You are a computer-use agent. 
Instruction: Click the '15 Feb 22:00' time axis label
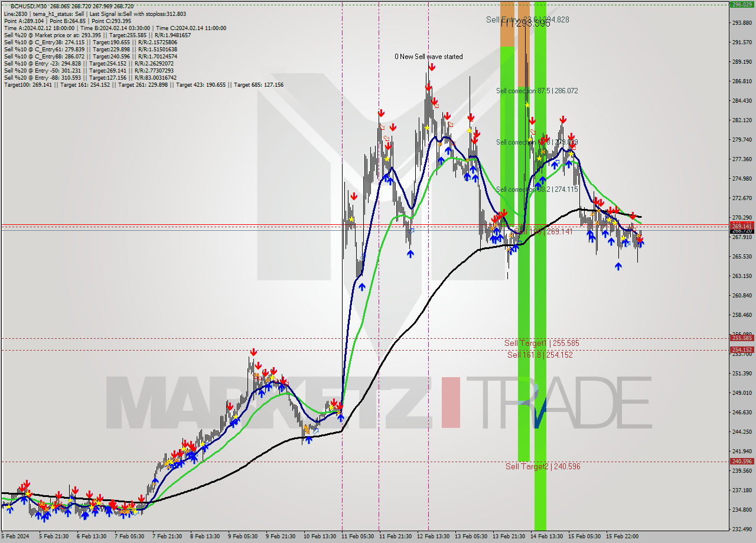(x=622, y=536)
